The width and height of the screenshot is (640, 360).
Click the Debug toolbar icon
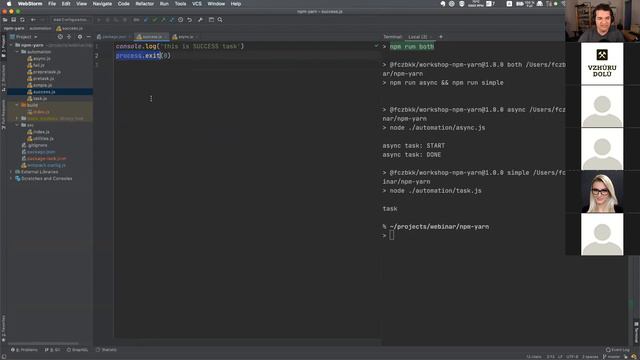(x=108, y=20)
